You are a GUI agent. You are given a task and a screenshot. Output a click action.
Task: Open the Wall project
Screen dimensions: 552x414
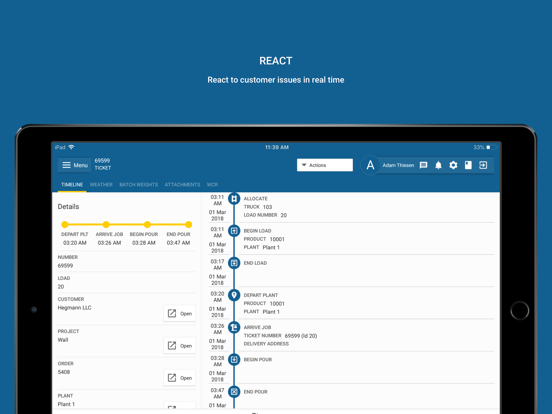click(x=180, y=346)
